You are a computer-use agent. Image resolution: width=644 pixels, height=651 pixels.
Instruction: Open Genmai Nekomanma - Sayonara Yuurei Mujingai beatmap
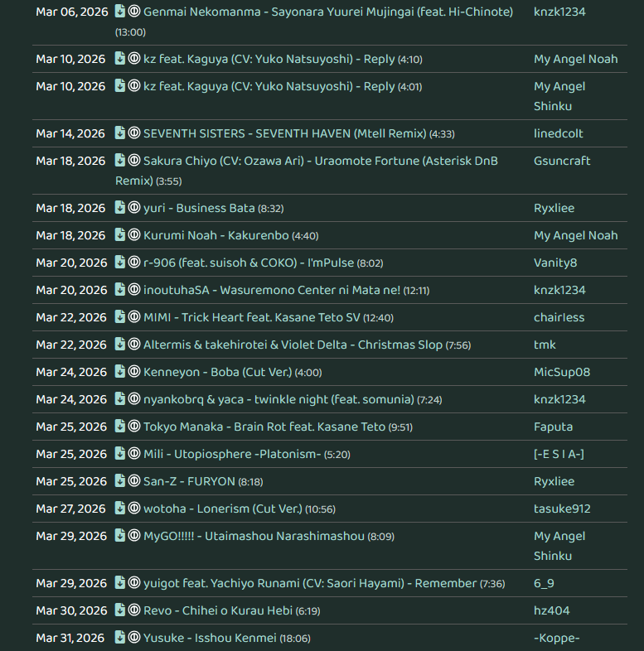(328, 12)
